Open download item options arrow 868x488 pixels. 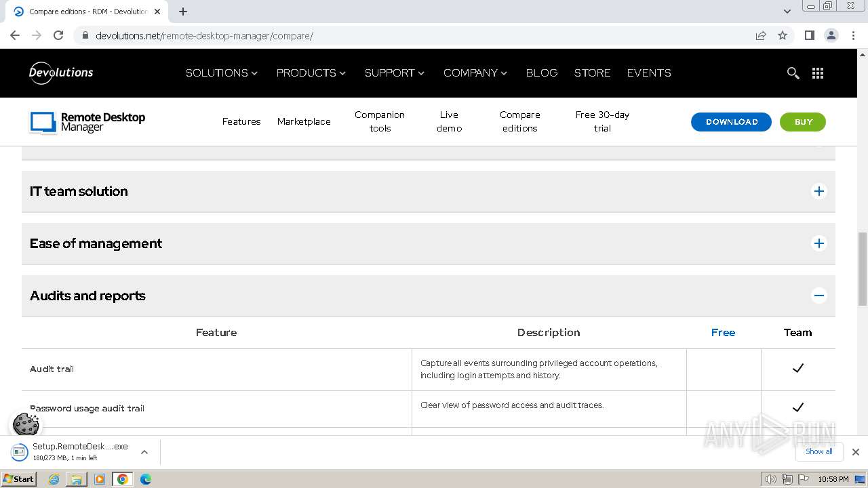[144, 452]
